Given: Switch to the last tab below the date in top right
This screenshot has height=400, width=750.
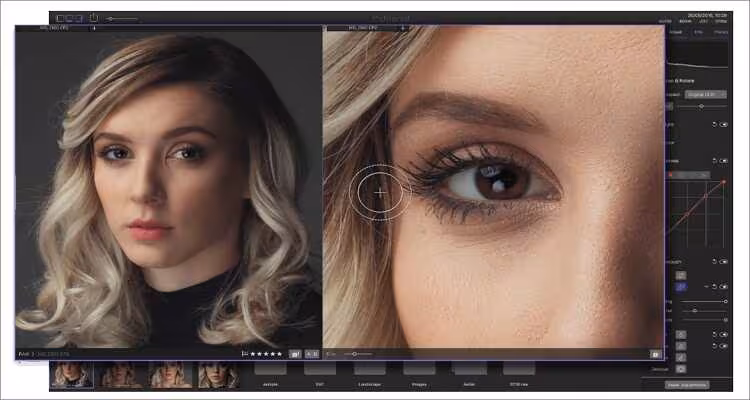Looking at the screenshot, I should point(721,21).
